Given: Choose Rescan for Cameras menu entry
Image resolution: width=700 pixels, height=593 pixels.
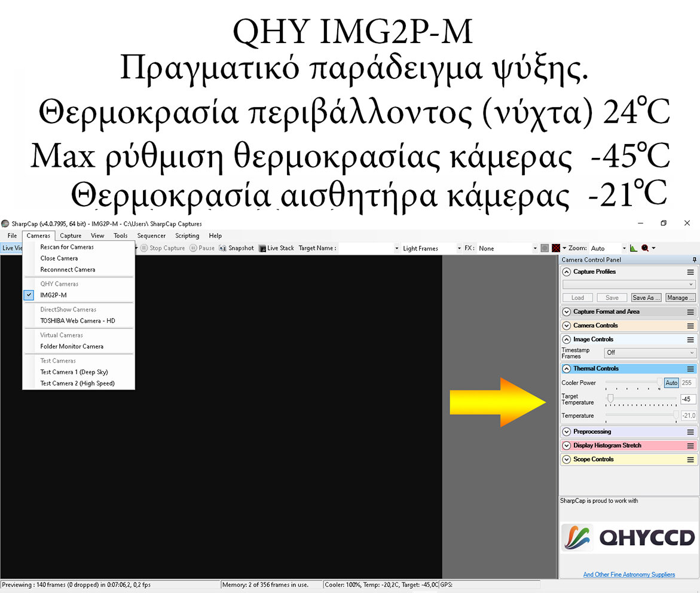Looking at the screenshot, I should tap(67, 247).
